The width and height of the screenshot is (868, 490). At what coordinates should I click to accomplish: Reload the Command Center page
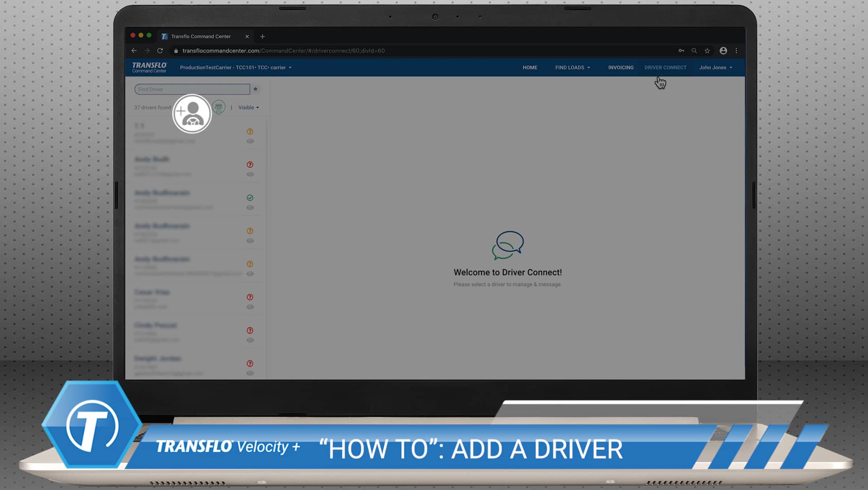coord(160,50)
